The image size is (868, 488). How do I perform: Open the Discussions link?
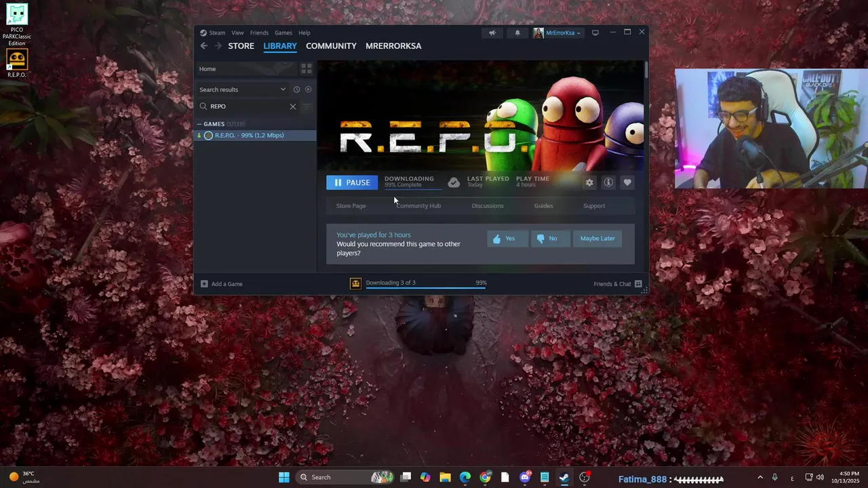tap(488, 206)
